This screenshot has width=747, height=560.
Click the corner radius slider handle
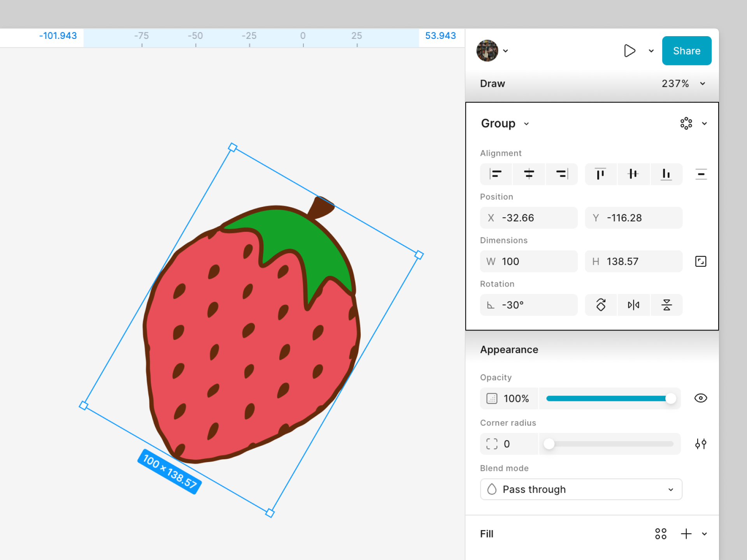(x=549, y=444)
